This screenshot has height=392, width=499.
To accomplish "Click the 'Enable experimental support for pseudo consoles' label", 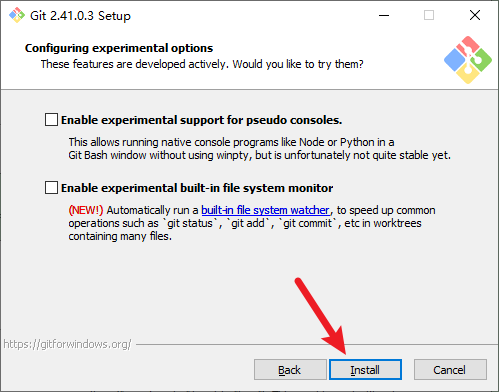I will tap(202, 120).
